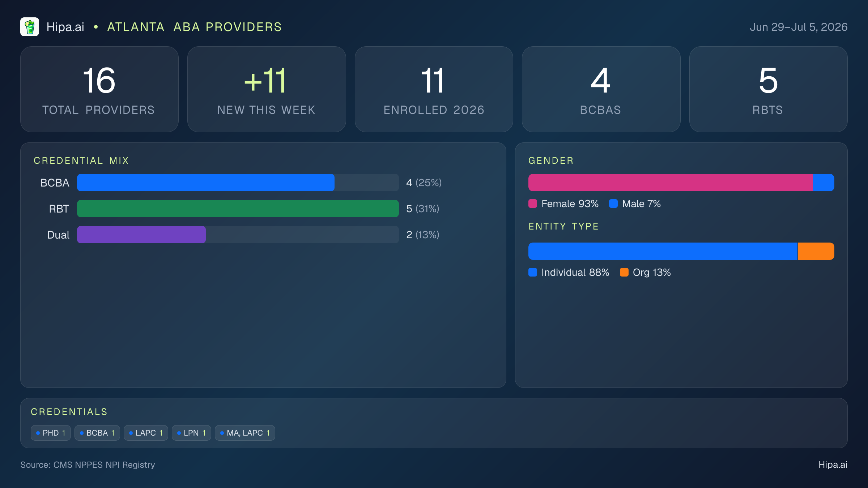Select the BCBA 1 credential chip
Screen dimensions: 868x488
click(97, 433)
